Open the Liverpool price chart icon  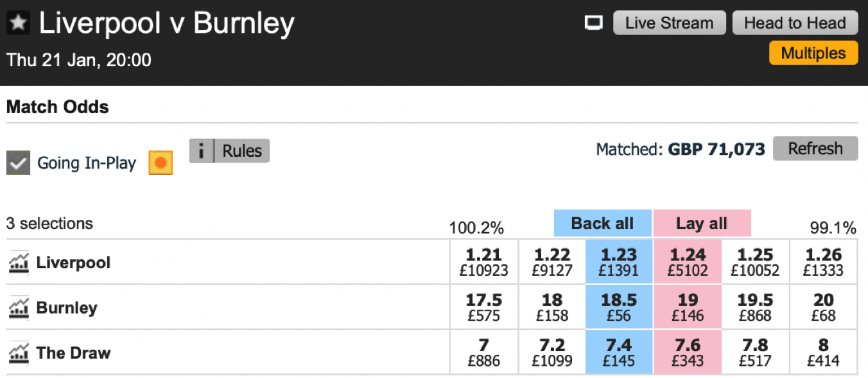pos(19,263)
